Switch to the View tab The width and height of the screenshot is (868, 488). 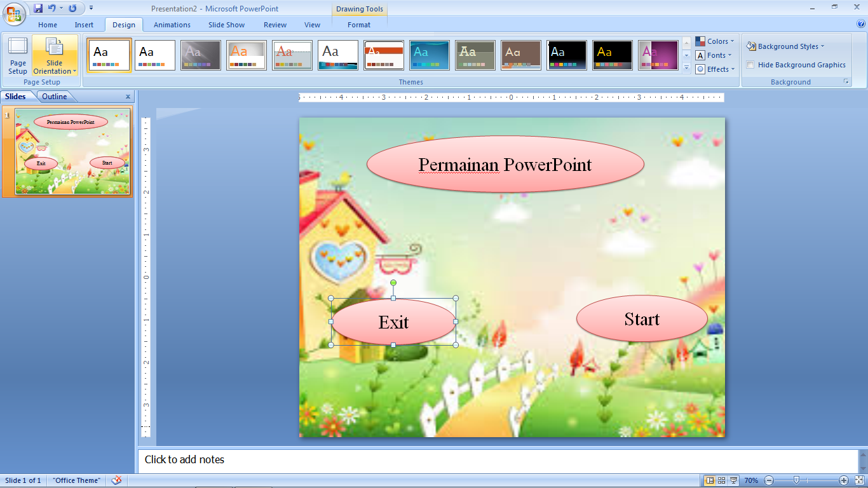(x=312, y=25)
